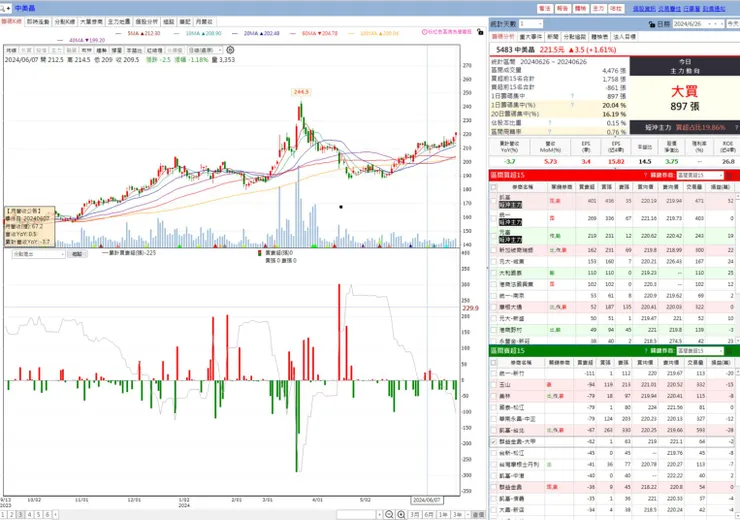Click the 凱基 broker row in buy table
This screenshot has width=740, height=520.
click(612, 201)
